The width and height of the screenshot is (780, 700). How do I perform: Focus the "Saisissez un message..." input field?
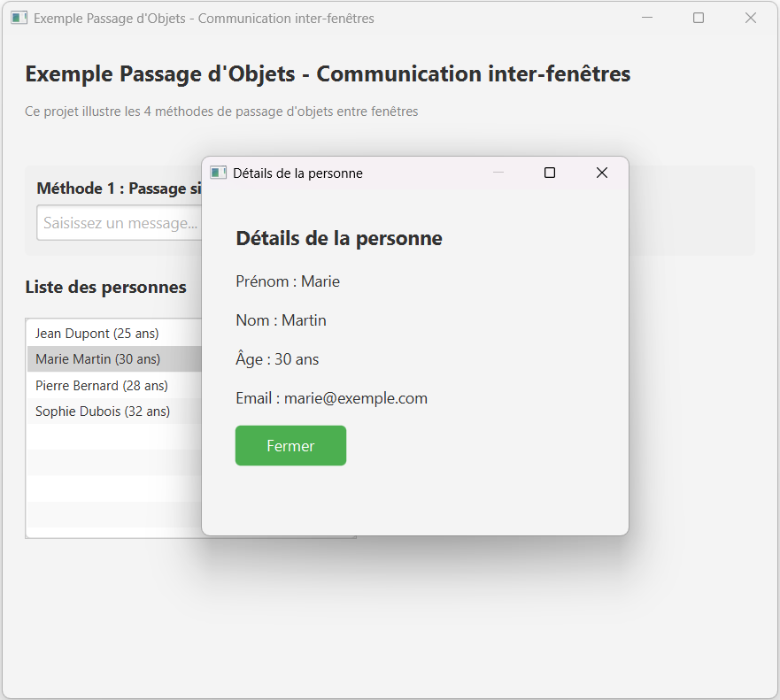coord(120,223)
